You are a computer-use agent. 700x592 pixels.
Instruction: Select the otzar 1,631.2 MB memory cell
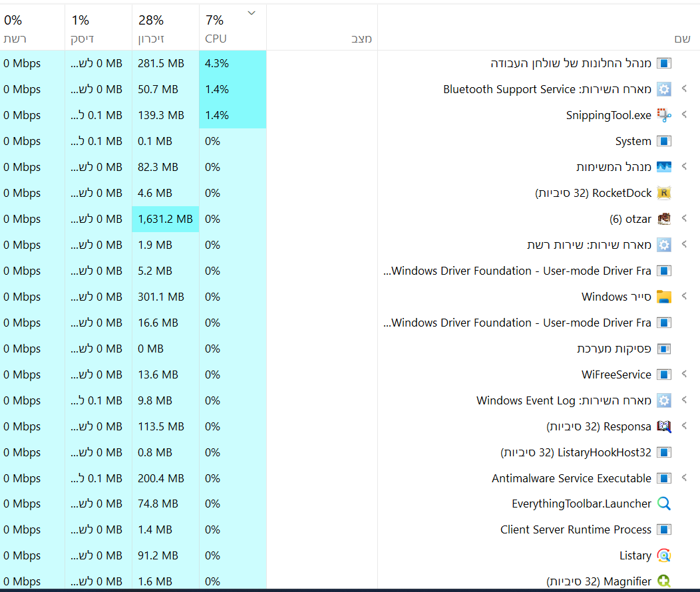[165, 219]
